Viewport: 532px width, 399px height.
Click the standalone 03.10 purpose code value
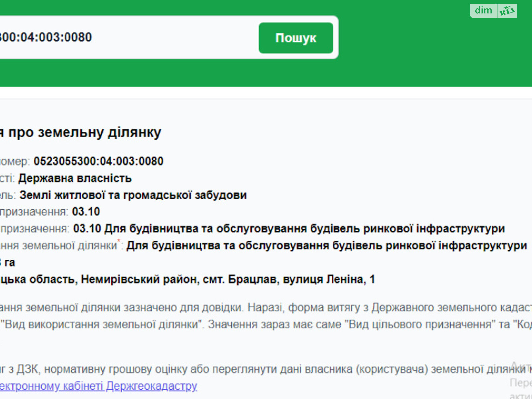click(86, 212)
